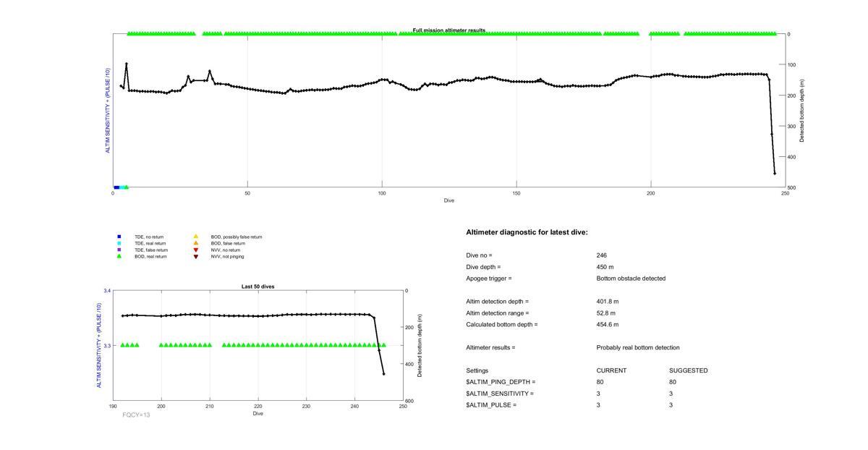
Task: Click the 'Apogee trigger =' label
Action: (489, 279)
